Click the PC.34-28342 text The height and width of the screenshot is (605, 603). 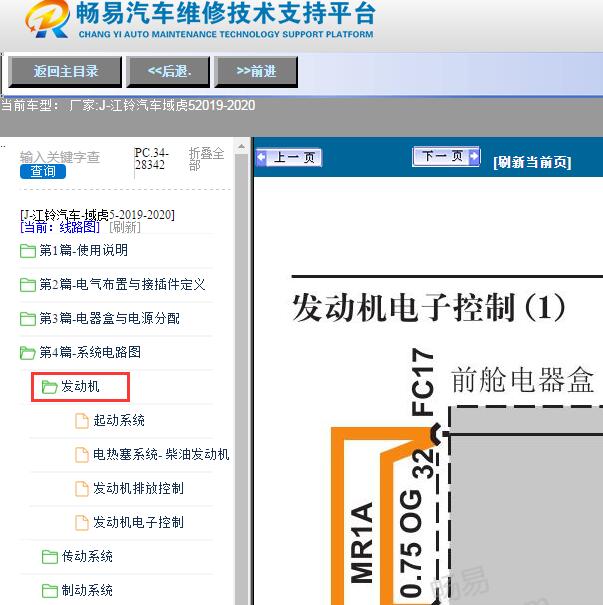[151, 159]
